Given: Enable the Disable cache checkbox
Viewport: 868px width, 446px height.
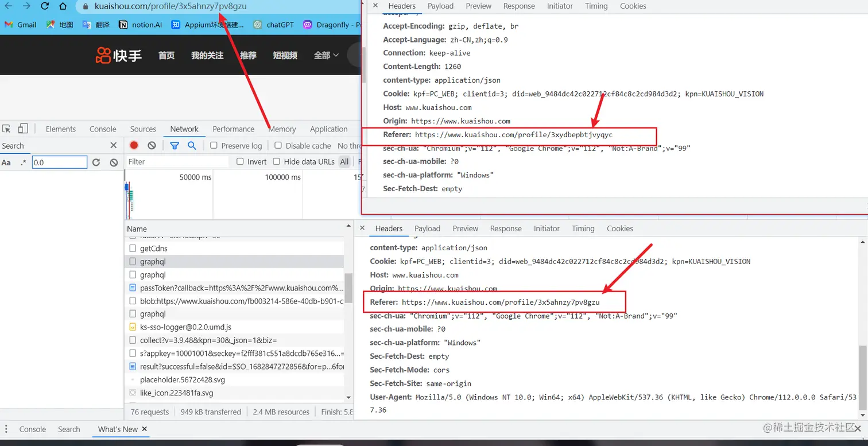Looking at the screenshot, I should pos(278,146).
